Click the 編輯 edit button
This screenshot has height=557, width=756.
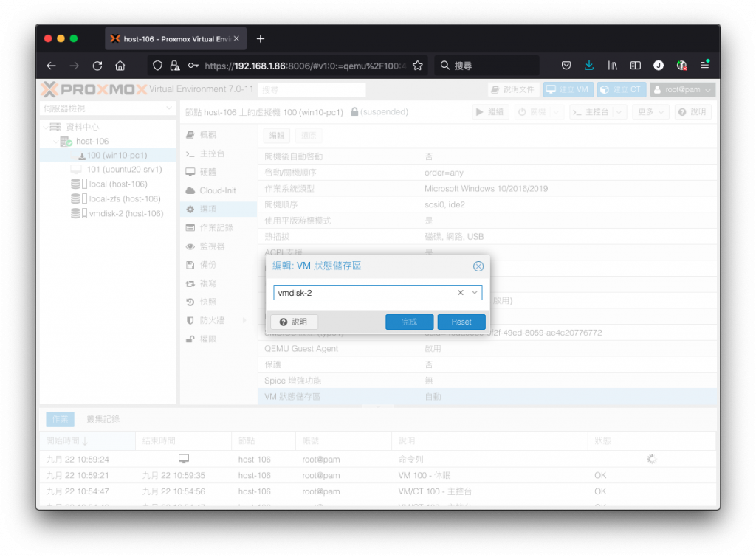tap(277, 136)
